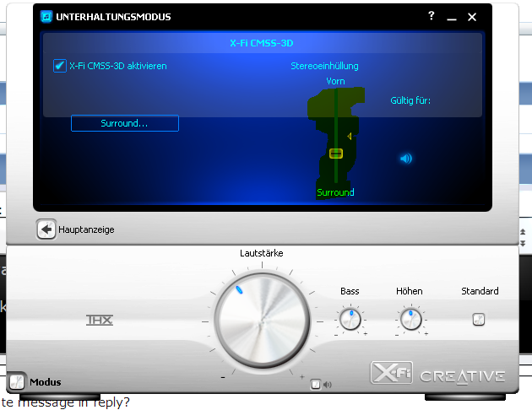Click the yellow triangle slider marker
The image size is (532, 410).
coord(350,136)
